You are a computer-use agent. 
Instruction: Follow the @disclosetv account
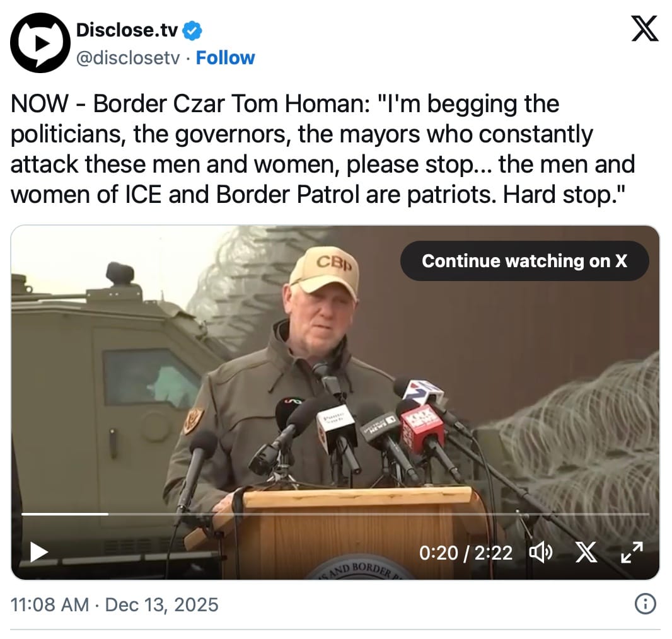[x=226, y=57]
